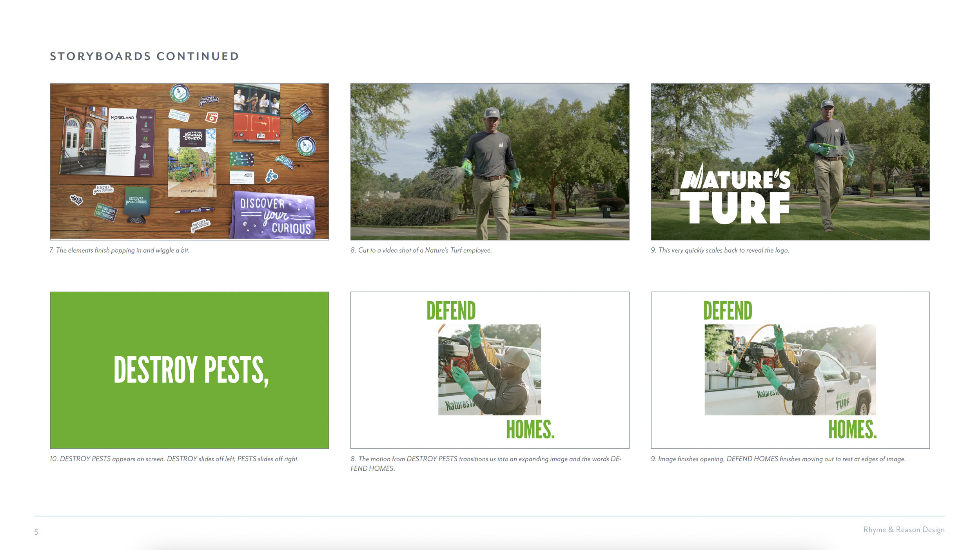Select the employee spraying video frame
Image resolution: width=980 pixels, height=550 pixels.
point(490,161)
